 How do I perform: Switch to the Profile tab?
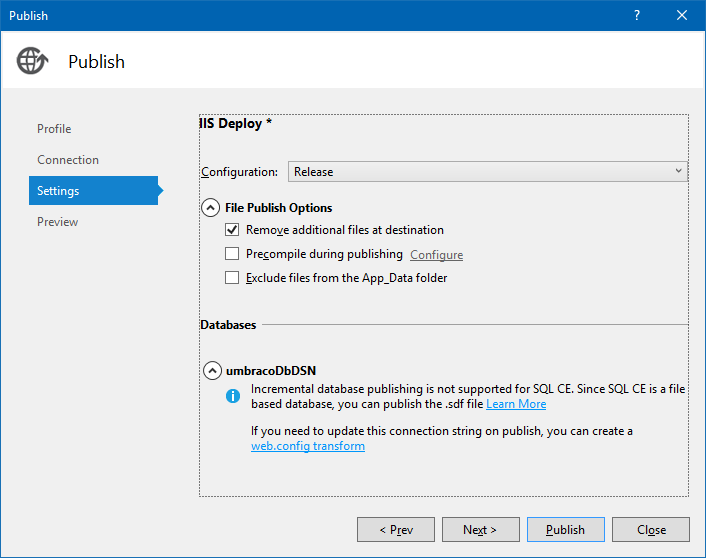pyautogui.click(x=54, y=129)
